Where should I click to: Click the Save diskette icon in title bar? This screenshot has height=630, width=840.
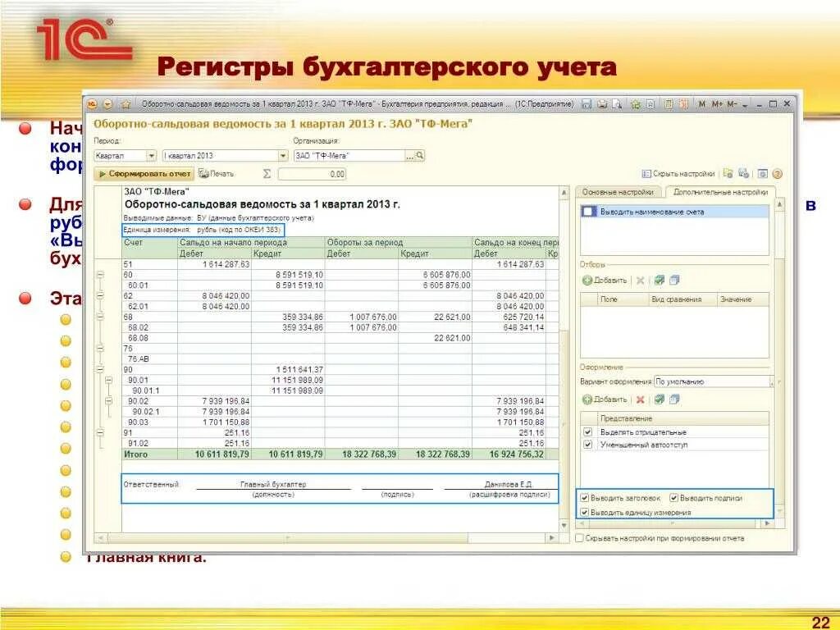click(x=587, y=104)
